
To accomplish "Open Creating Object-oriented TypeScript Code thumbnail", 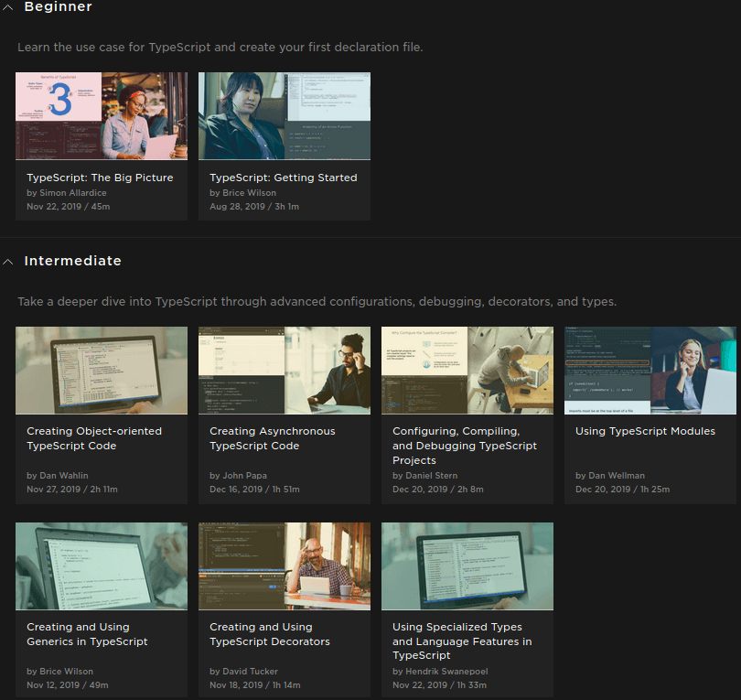I will (102, 370).
